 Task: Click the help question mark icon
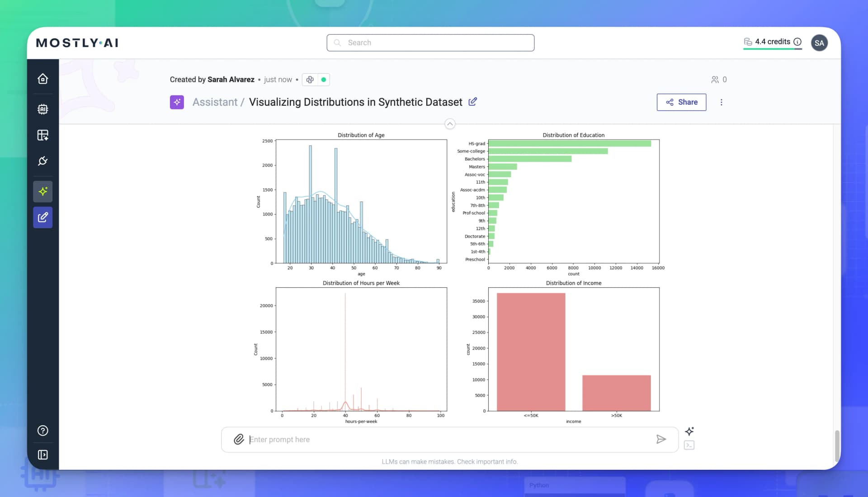pos(42,430)
